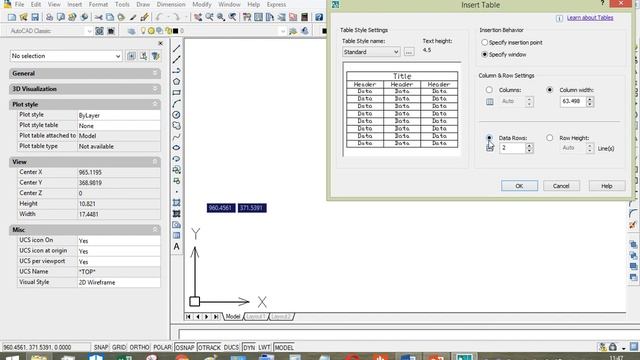The width and height of the screenshot is (640, 360).
Task: Select the Revision Cloud tool
Action: click(x=176, y=126)
